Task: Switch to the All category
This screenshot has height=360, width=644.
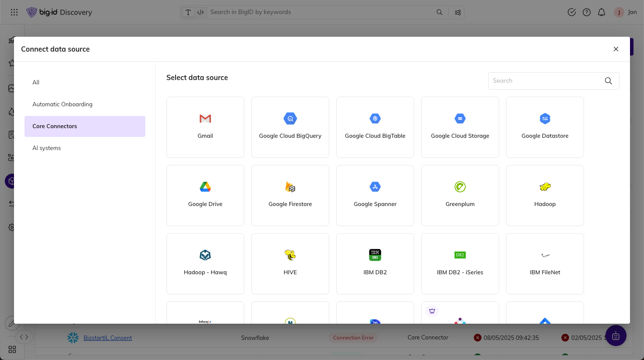Action: pos(36,82)
